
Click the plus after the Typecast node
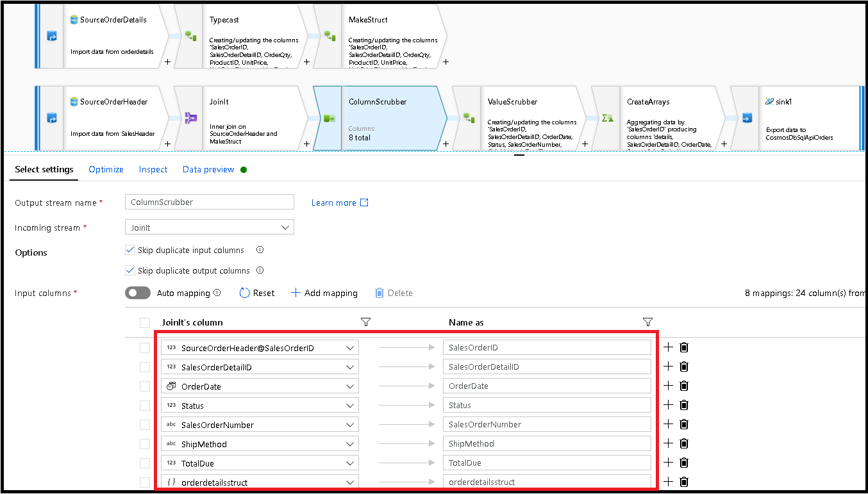point(306,62)
